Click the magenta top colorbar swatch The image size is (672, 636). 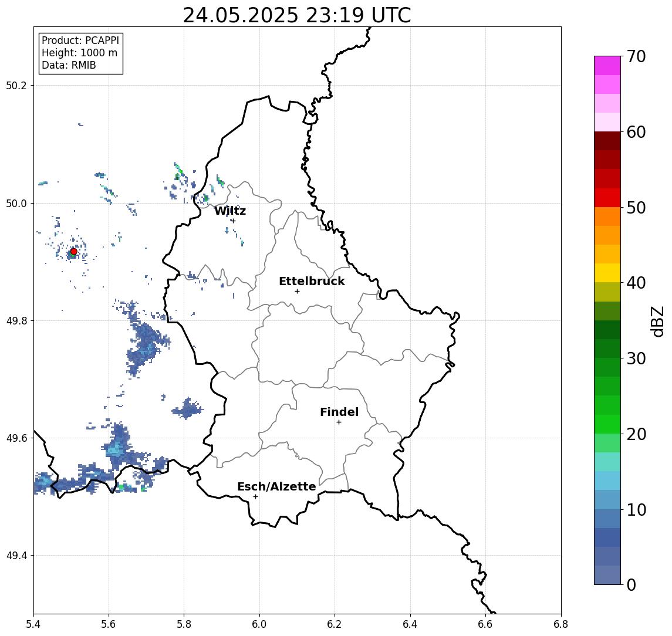607,66
